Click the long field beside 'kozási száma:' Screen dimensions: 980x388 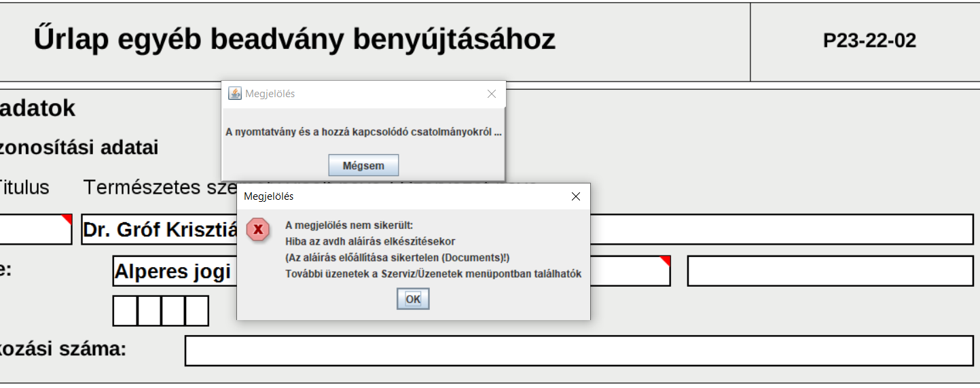pyautogui.click(x=579, y=351)
